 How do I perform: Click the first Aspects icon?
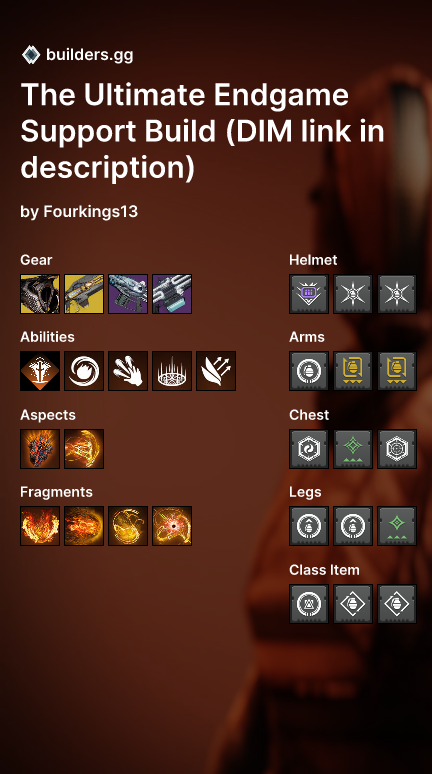[40, 449]
